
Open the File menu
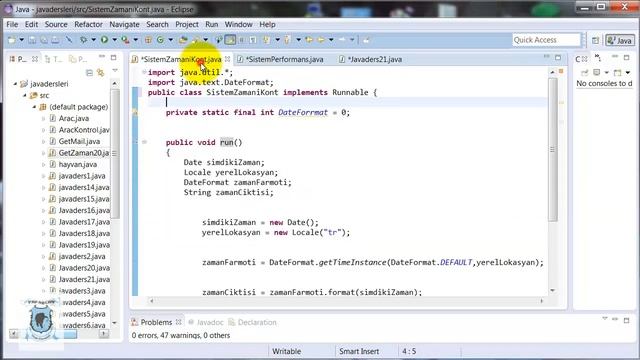coord(12,24)
